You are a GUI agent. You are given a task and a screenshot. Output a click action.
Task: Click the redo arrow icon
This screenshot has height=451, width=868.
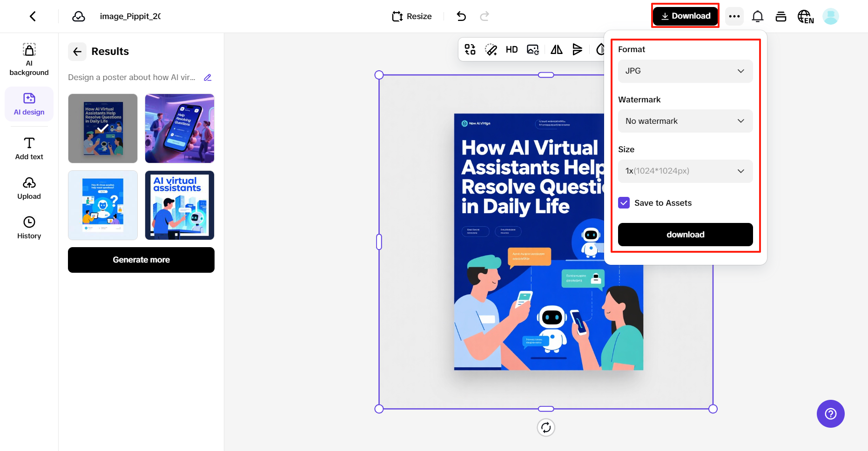point(484,16)
